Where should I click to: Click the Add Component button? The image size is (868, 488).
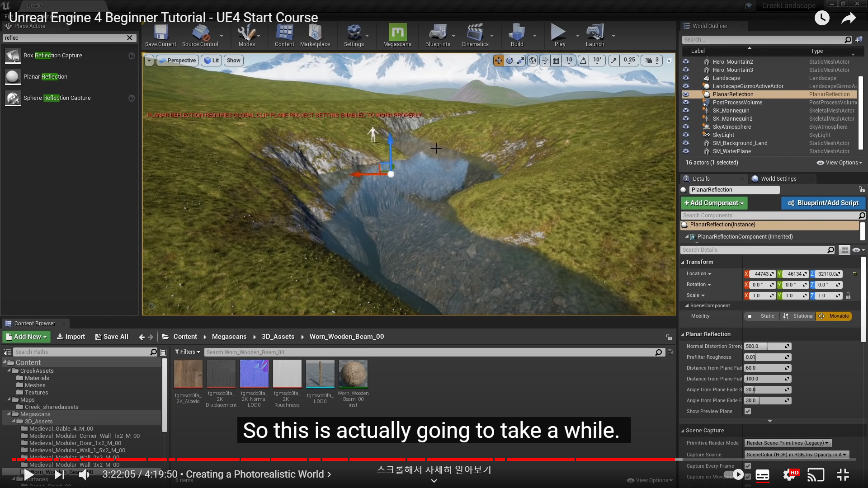point(714,203)
